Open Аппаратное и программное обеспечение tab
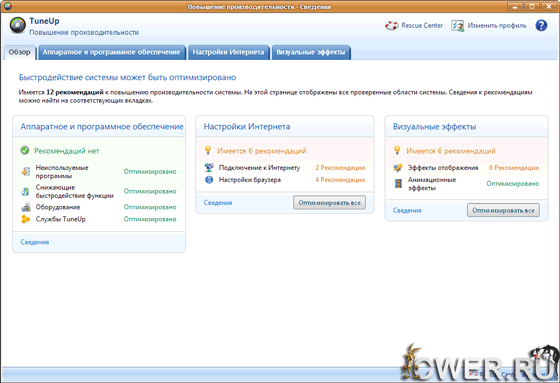 click(111, 52)
